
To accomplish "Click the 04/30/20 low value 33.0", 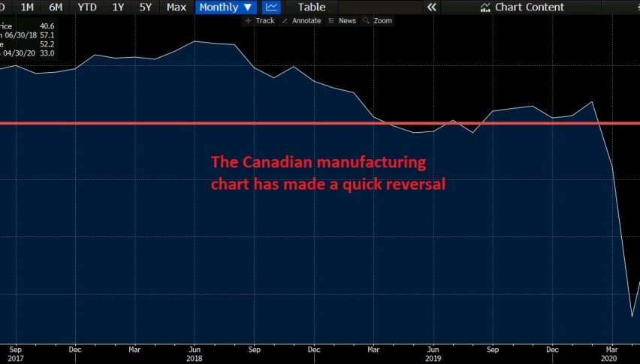I will 47,53.
